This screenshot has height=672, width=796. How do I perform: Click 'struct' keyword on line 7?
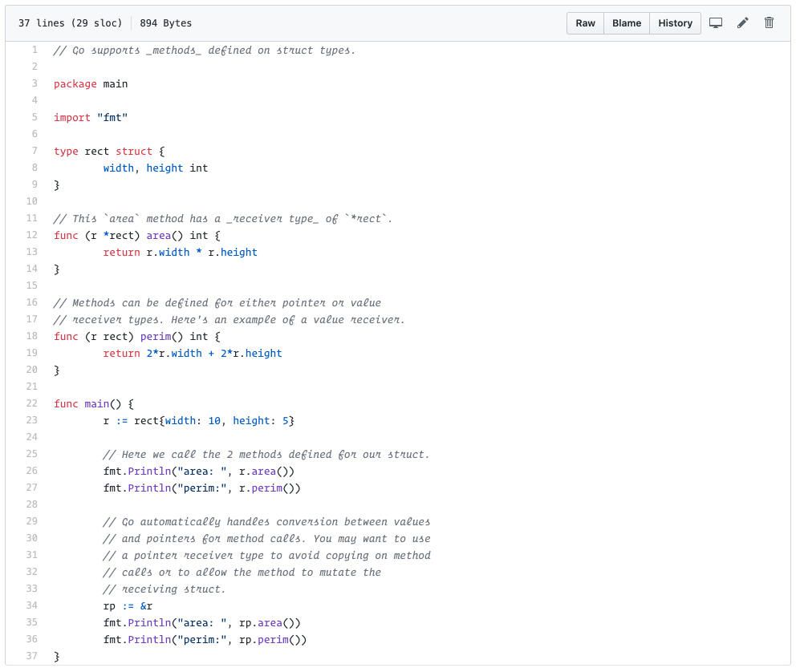(134, 151)
